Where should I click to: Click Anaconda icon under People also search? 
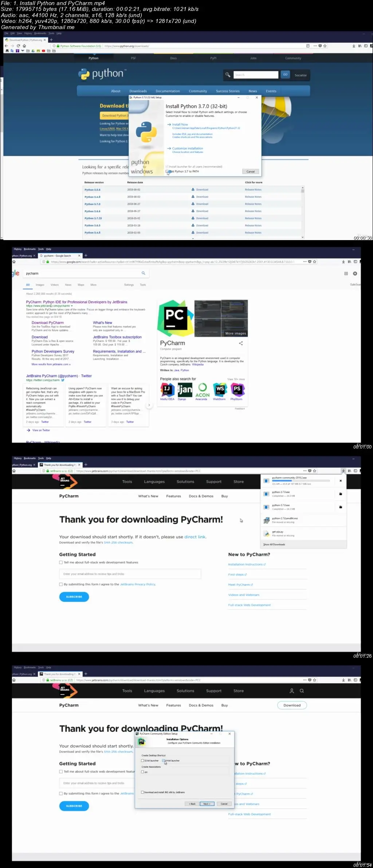(x=202, y=390)
